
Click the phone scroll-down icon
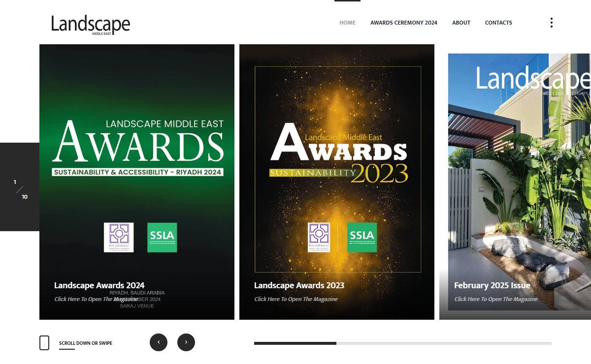pos(44,343)
